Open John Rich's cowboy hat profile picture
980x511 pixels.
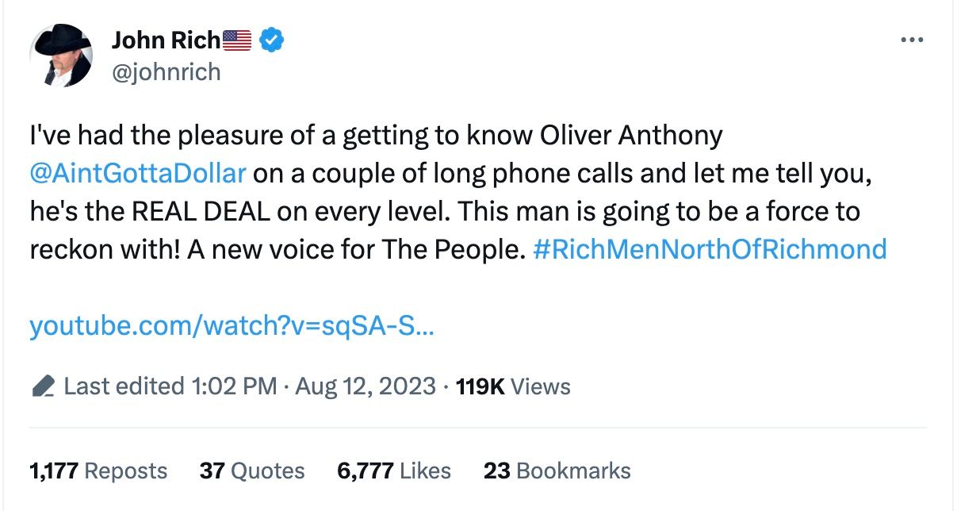pos(61,55)
